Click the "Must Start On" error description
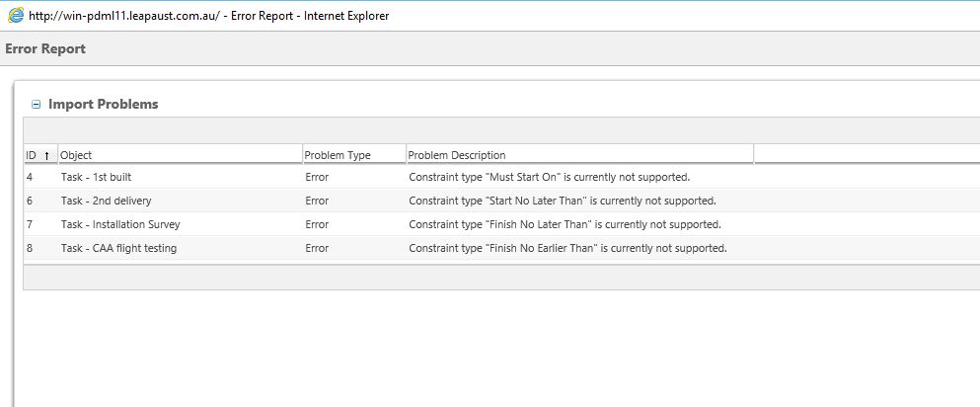This screenshot has height=407, width=980. coord(549,177)
